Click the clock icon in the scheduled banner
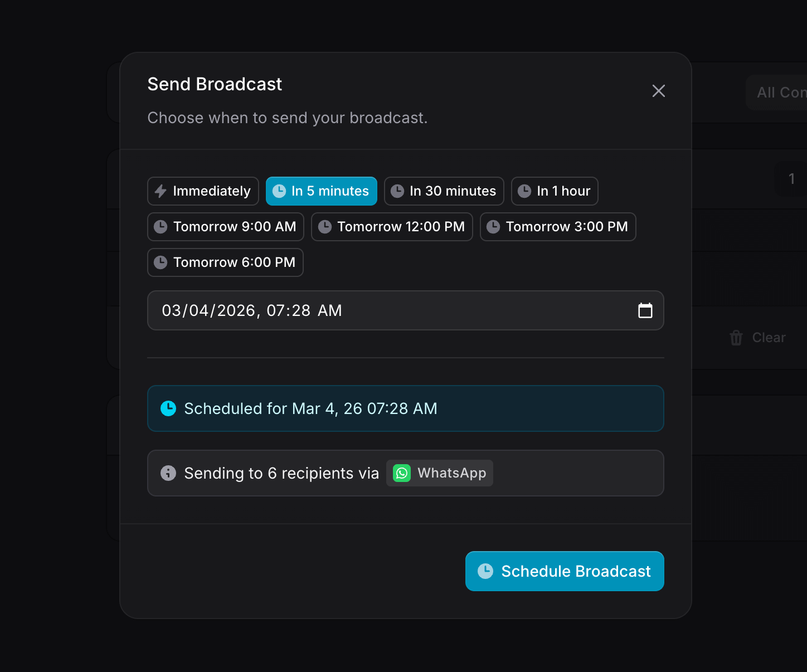Screen dimensions: 807x672 [168, 408]
